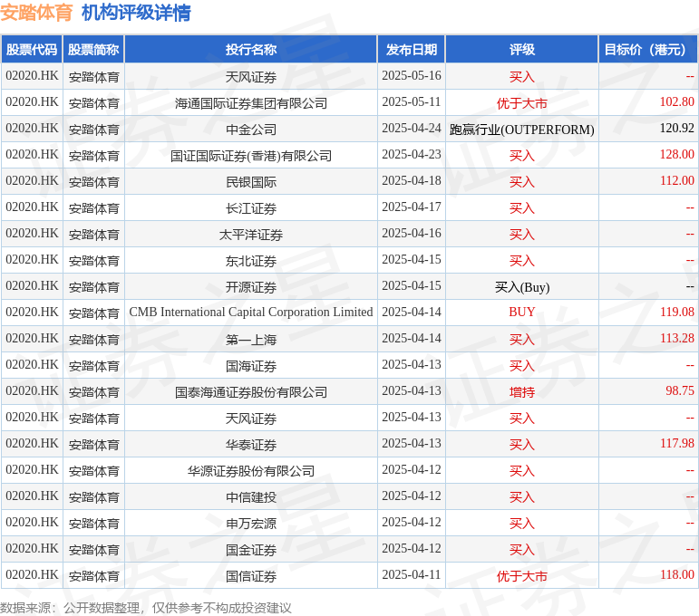Click the 股票简称 column header
Viewport: 699px width, 616px height.
[x=93, y=49]
